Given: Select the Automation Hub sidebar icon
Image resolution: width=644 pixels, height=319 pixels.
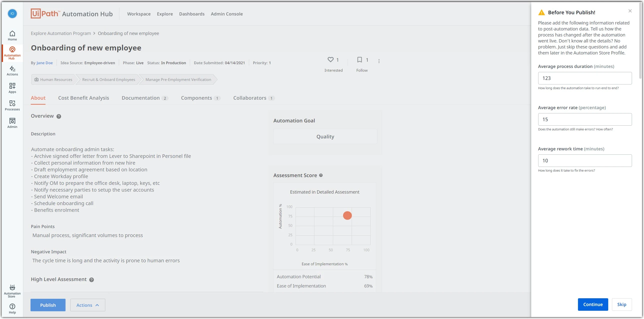Looking at the screenshot, I should [12, 53].
